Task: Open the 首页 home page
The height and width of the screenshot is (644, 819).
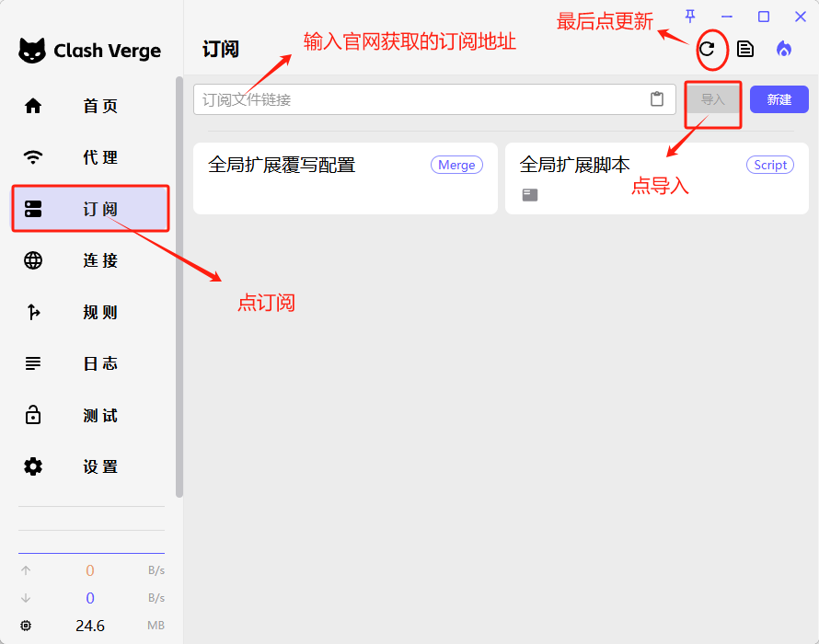Action: point(90,106)
